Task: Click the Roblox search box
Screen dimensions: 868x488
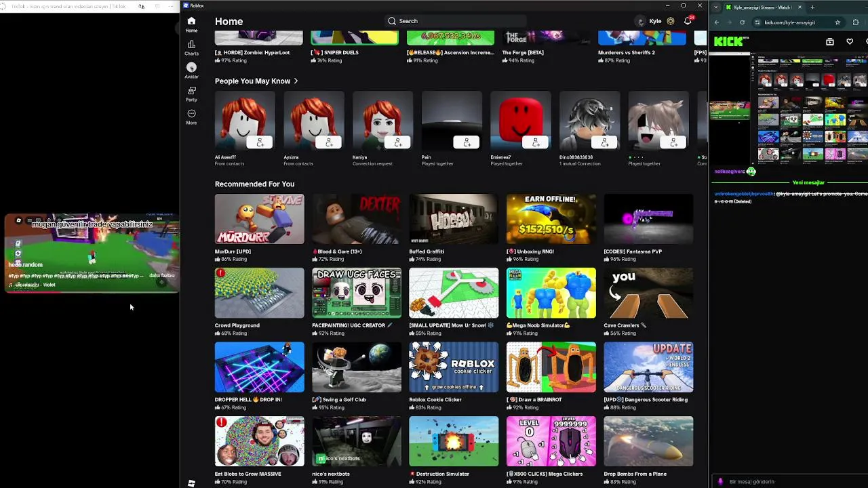Action: pos(456,21)
